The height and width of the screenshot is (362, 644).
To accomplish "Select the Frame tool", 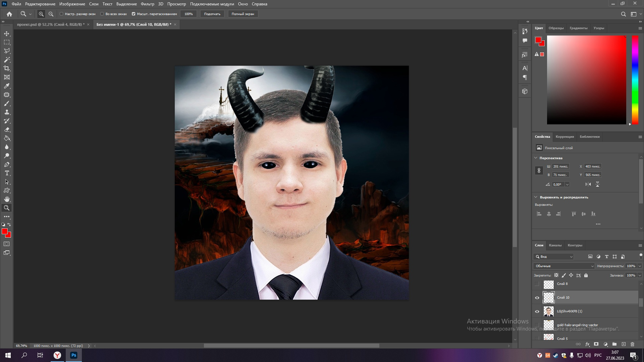I will 7,77.
